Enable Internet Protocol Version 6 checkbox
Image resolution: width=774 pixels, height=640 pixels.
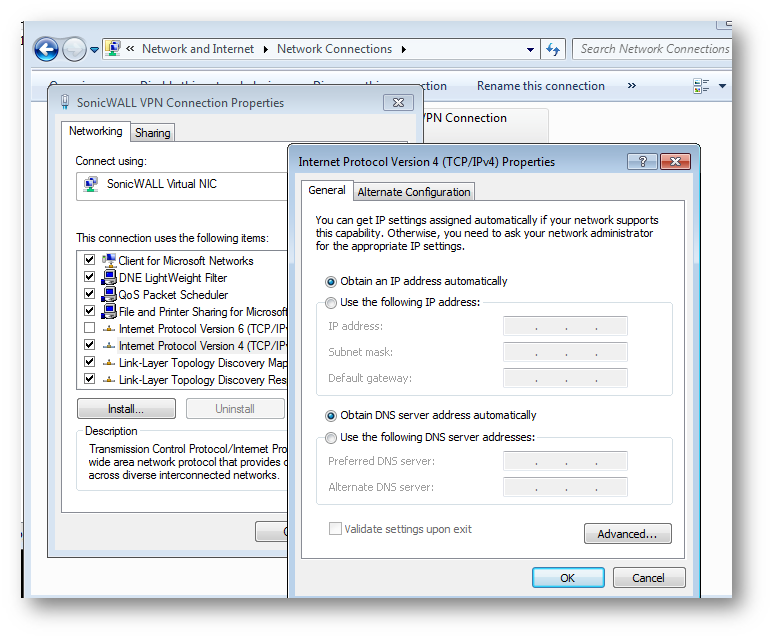pos(89,328)
